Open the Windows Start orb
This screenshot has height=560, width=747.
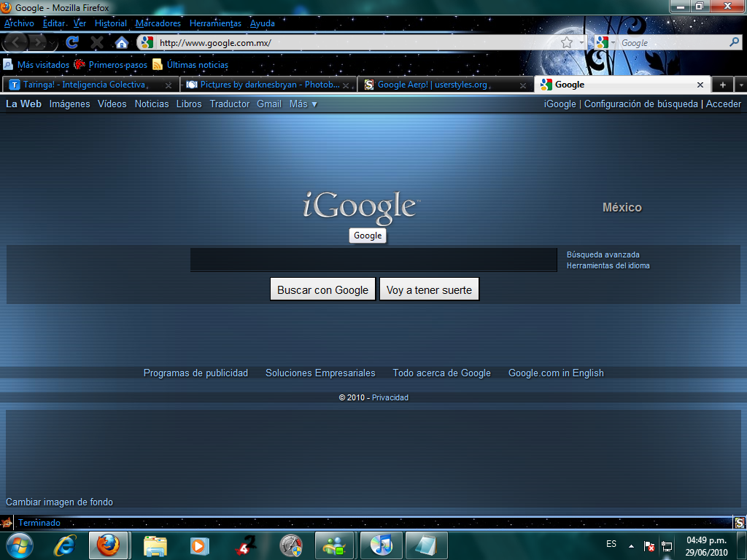19,545
